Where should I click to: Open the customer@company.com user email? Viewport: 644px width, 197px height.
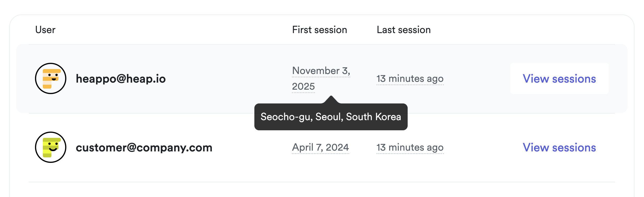point(144,147)
